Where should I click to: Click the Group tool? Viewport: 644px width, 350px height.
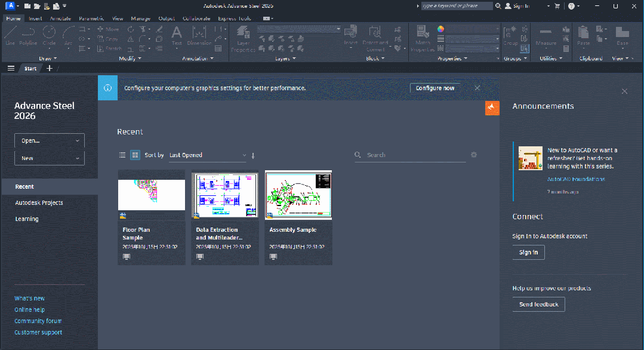(x=510, y=35)
